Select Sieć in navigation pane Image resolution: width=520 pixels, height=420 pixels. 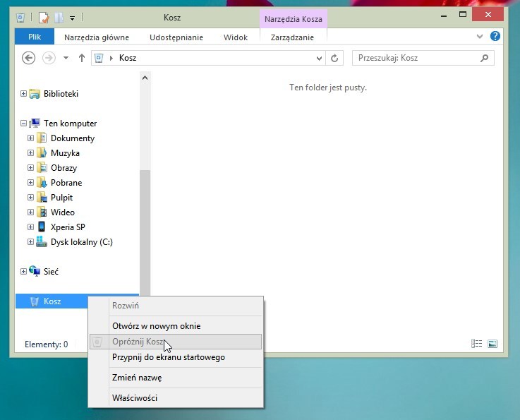[51, 271]
